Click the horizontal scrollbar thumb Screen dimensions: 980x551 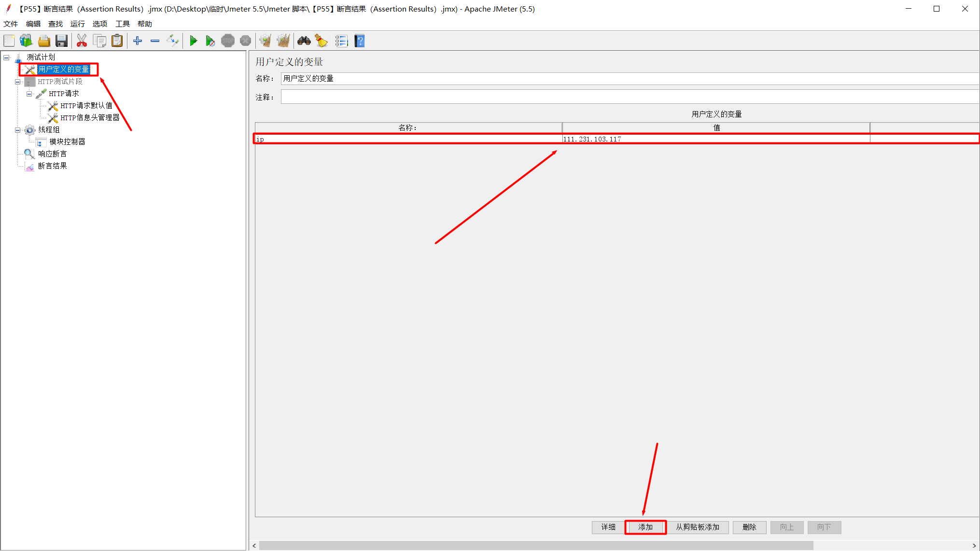tap(536, 546)
